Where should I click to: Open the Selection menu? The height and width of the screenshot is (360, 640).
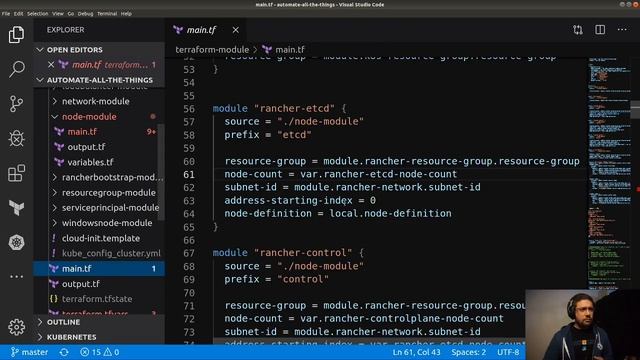[x=38, y=13]
